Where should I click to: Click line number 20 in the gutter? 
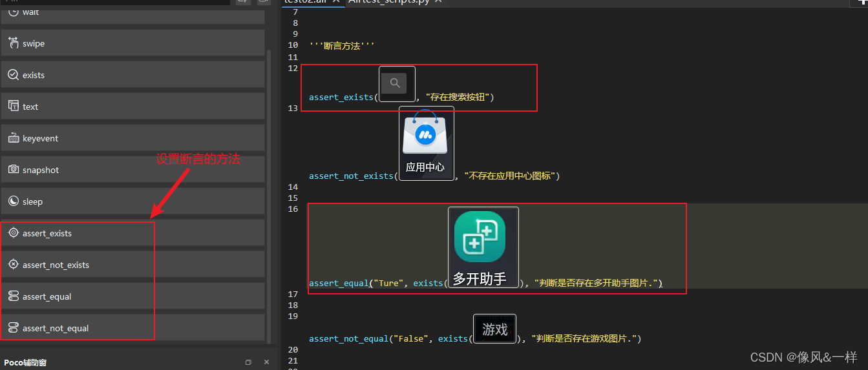pos(293,349)
